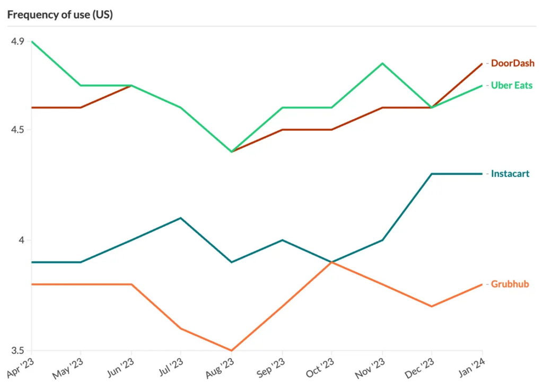This screenshot has width=543, height=392.
Task: Click the 4.9 y-axis value
Action: 17,41
